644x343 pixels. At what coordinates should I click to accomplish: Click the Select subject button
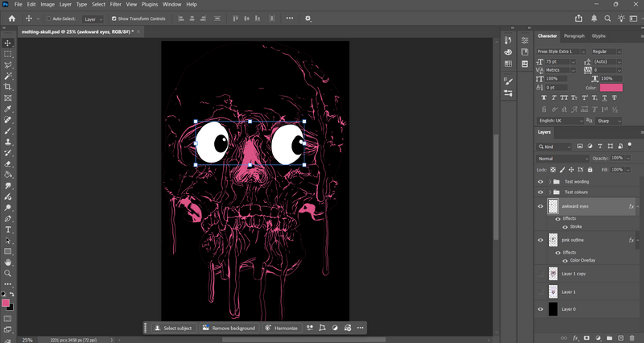point(173,328)
